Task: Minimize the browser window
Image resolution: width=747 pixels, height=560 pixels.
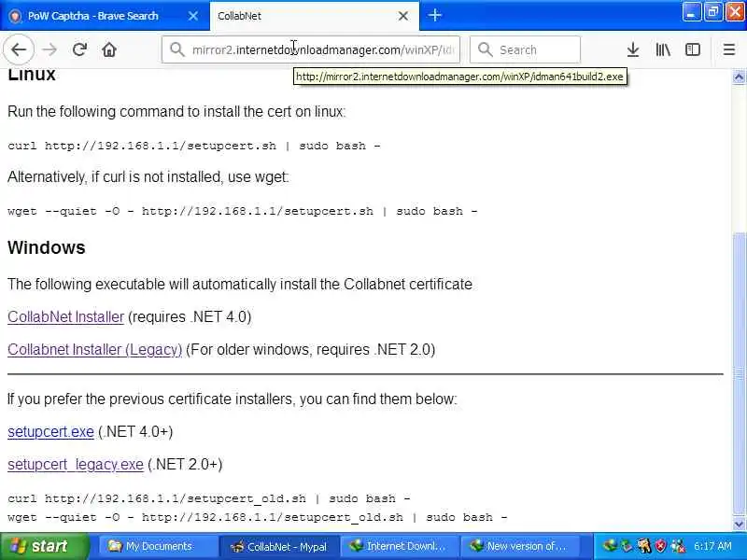Action: click(x=691, y=11)
